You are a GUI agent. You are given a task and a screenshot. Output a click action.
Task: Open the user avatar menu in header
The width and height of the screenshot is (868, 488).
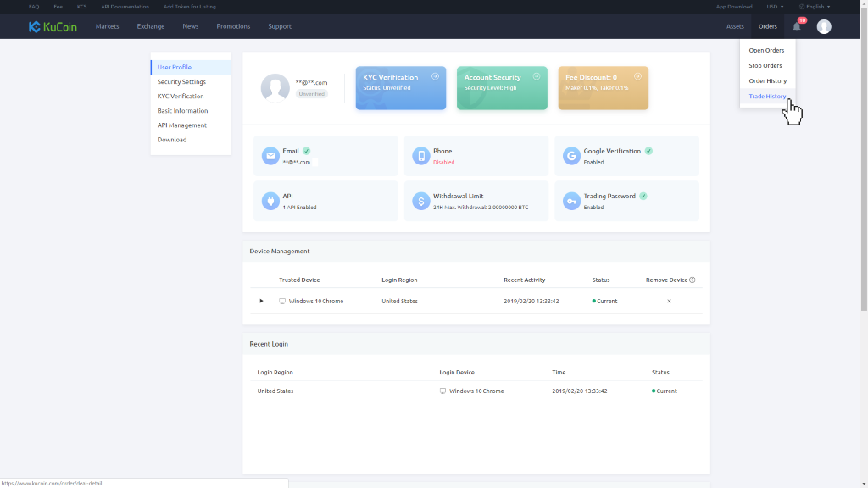(x=824, y=26)
